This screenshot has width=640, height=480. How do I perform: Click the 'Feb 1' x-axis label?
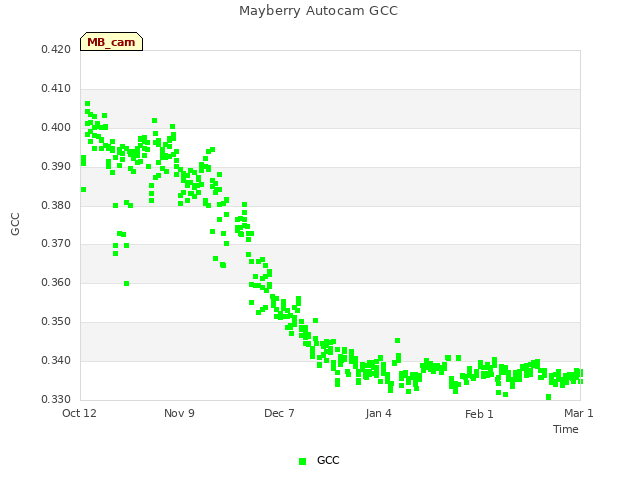479,414
